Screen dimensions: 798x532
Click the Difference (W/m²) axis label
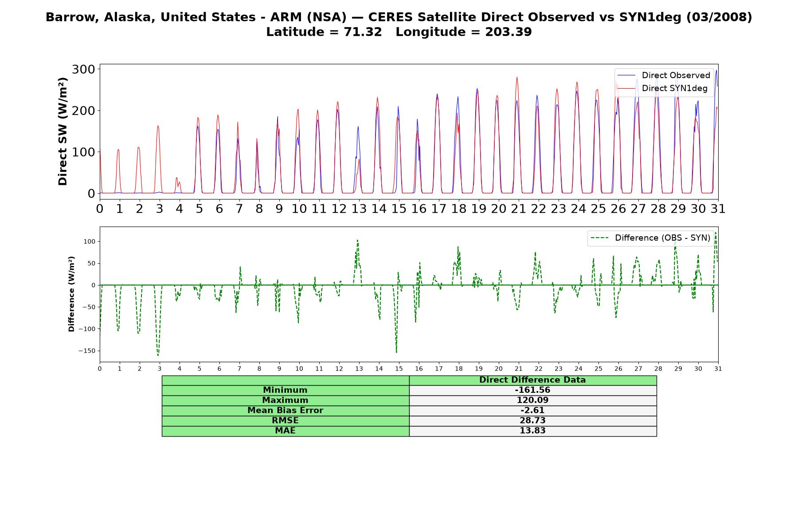point(71,294)
